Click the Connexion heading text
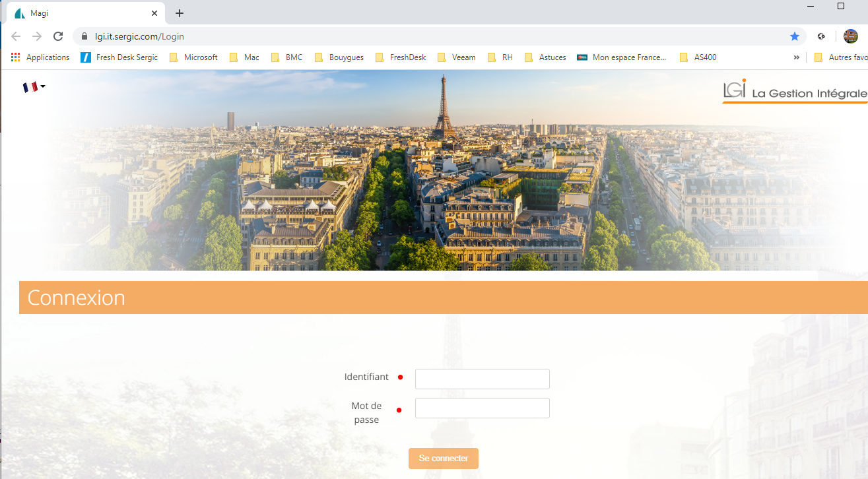868x479 pixels. pos(76,298)
